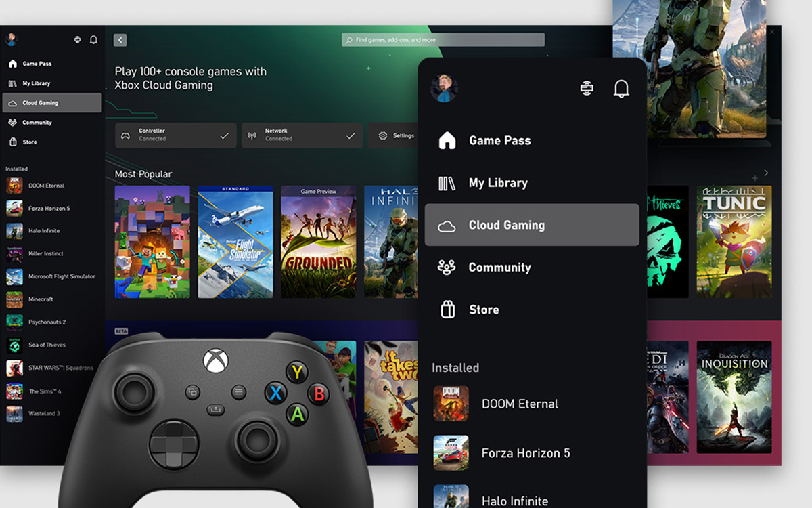The width and height of the screenshot is (812, 508).
Task: Open the Settings button with gear icon
Action: point(393,135)
